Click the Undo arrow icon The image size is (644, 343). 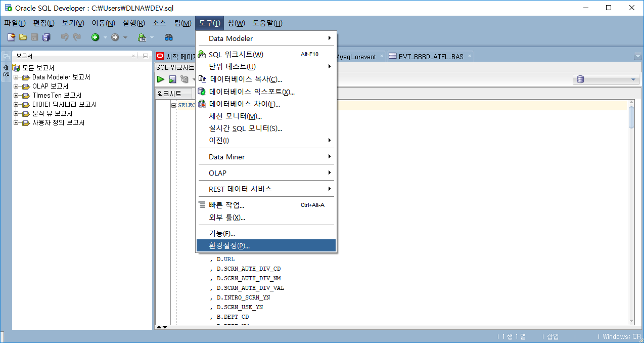[x=65, y=37]
